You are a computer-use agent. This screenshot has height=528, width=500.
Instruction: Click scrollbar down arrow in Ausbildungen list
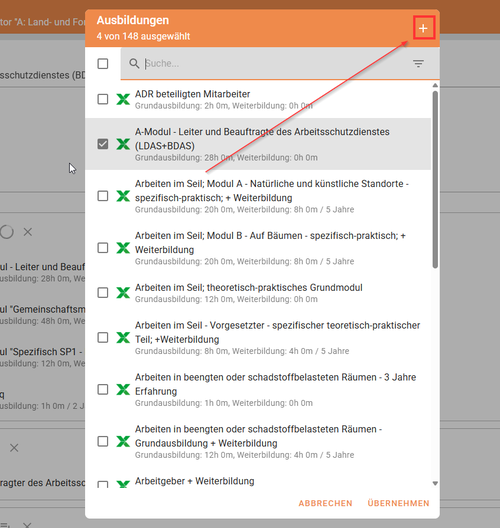pyautogui.click(x=435, y=483)
